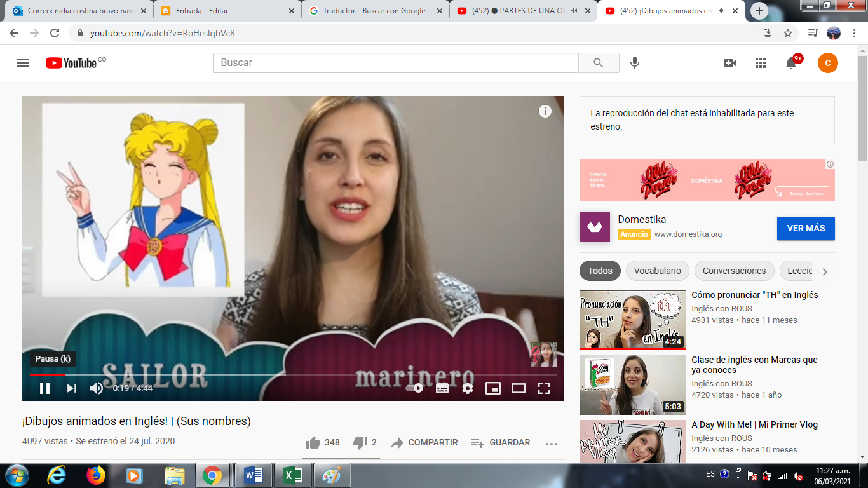Image resolution: width=868 pixels, height=488 pixels.
Task: Focus the Buscar search field
Action: coord(395,63)
